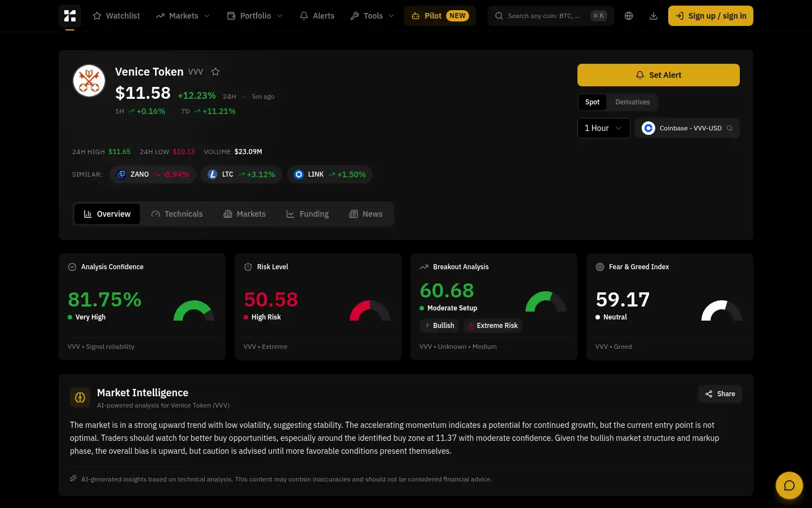Click the $11.58 price

pyautogui.click(x=143, y=93)
